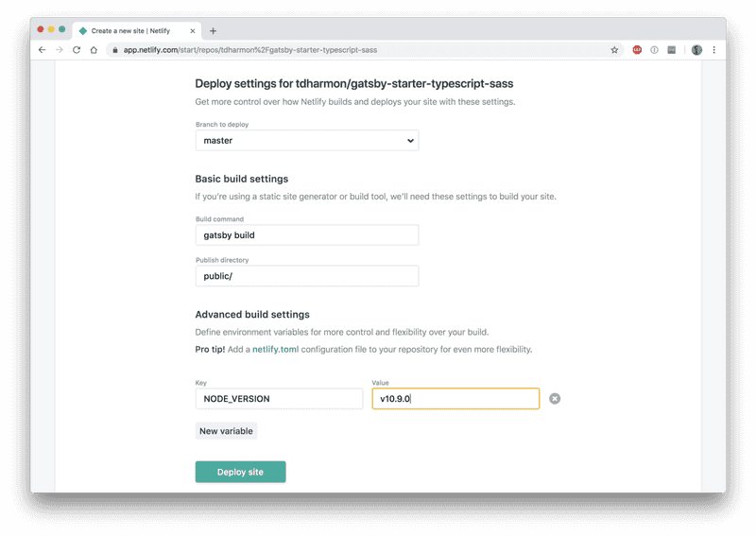Open the netlify.toml link
This screenshot has height=536, width=756.
[275, 349]
